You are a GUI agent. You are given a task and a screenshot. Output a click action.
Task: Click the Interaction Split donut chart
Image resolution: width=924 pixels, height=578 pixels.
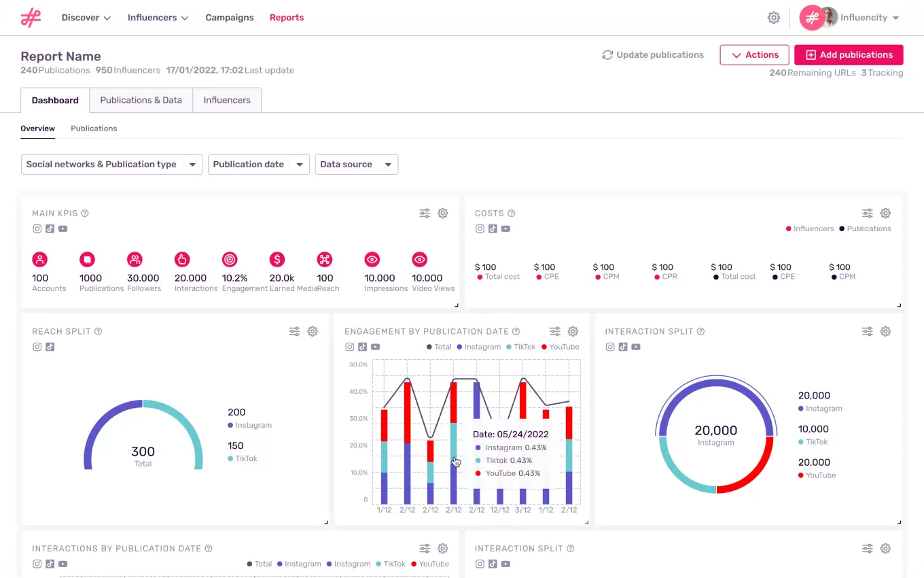(x=716, y=432)
